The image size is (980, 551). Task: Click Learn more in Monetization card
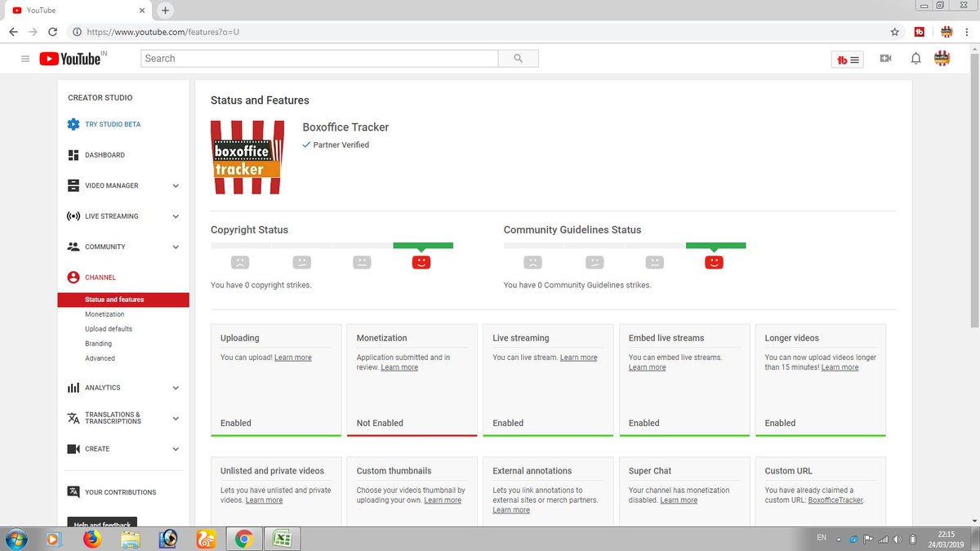pos(399,367)
